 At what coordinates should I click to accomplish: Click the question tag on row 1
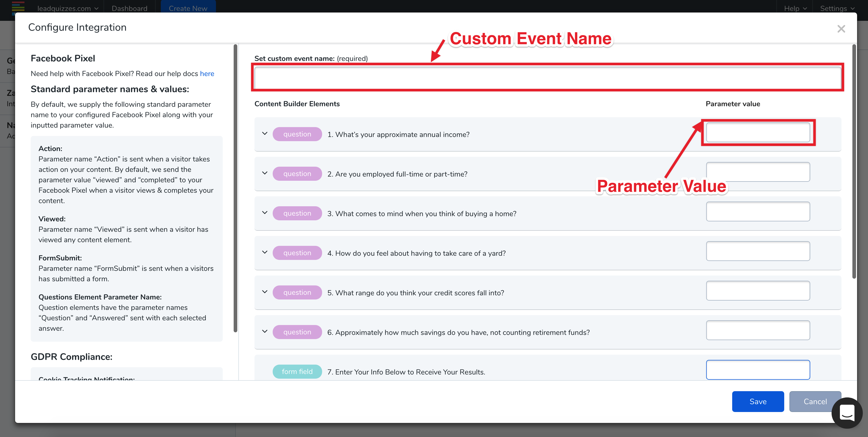[x=297, y=134]
